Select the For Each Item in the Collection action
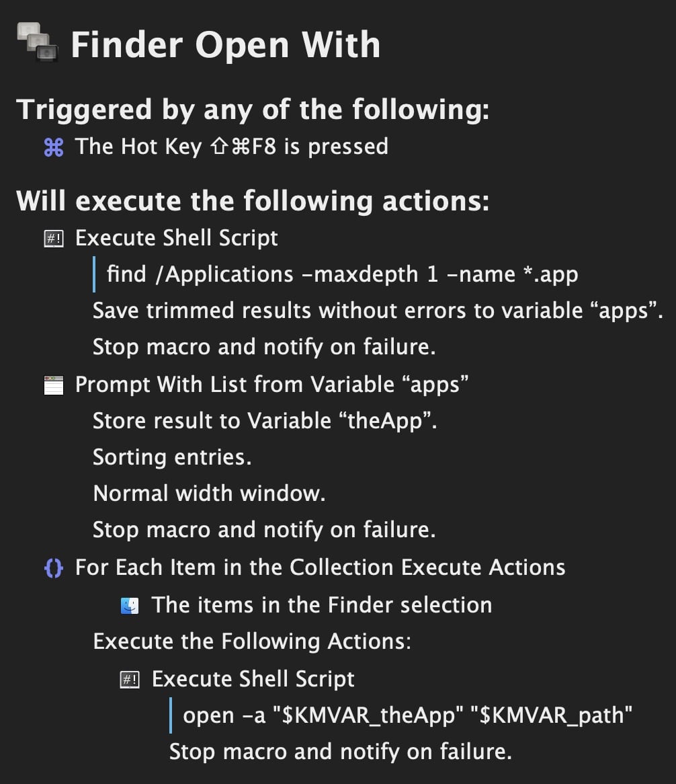Image resolution: width=676 pixels, height=784 pixels. point(320,568)
